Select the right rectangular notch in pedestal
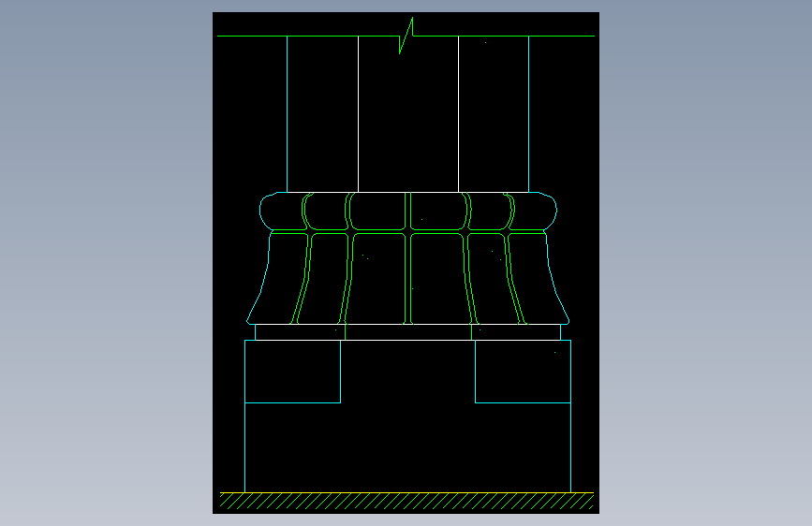812x526 pixels. click(523, 372)
